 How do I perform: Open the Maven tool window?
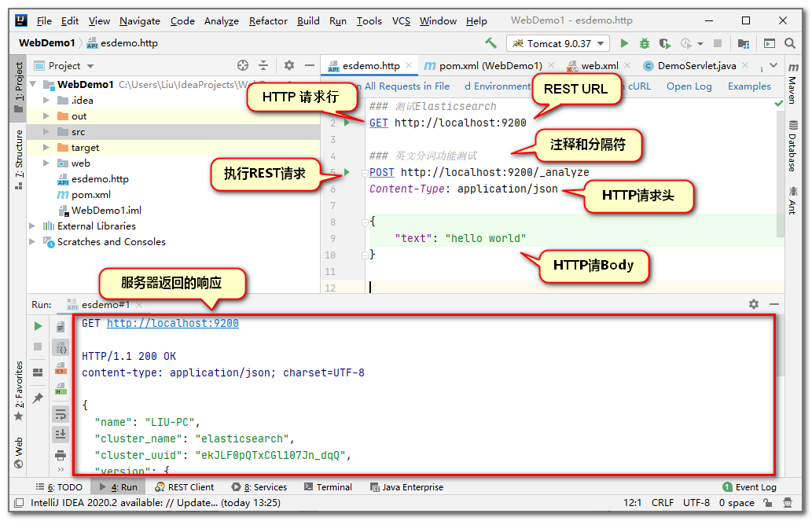coord(793,83)
